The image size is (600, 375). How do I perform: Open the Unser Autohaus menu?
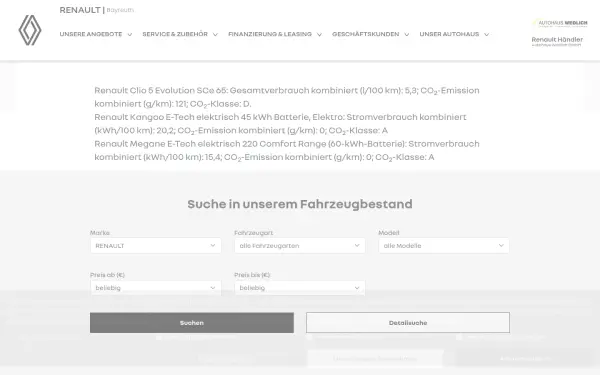tap(454, 34)
